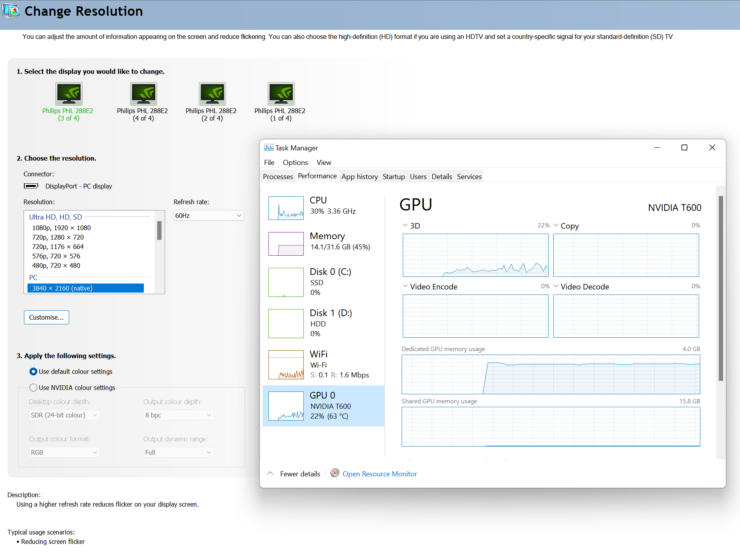Switch to the Processes tab
The image size is (740, 560).
(x=278, y=177)
